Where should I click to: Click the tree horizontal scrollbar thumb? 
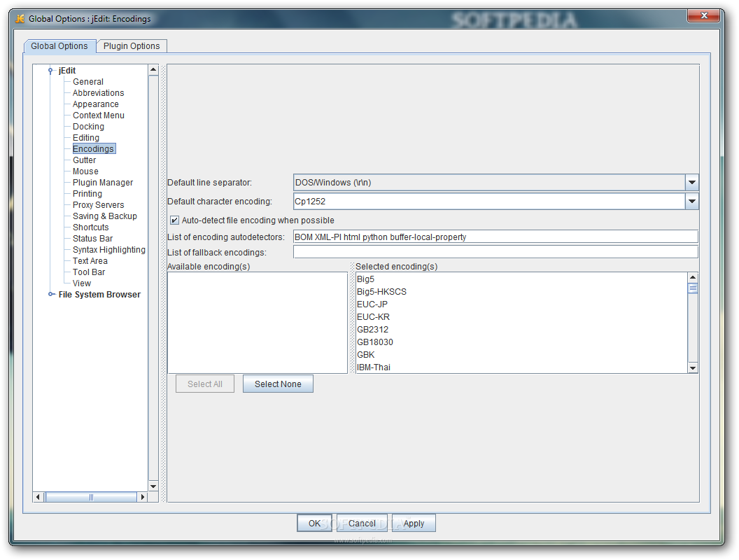[91, 497]
